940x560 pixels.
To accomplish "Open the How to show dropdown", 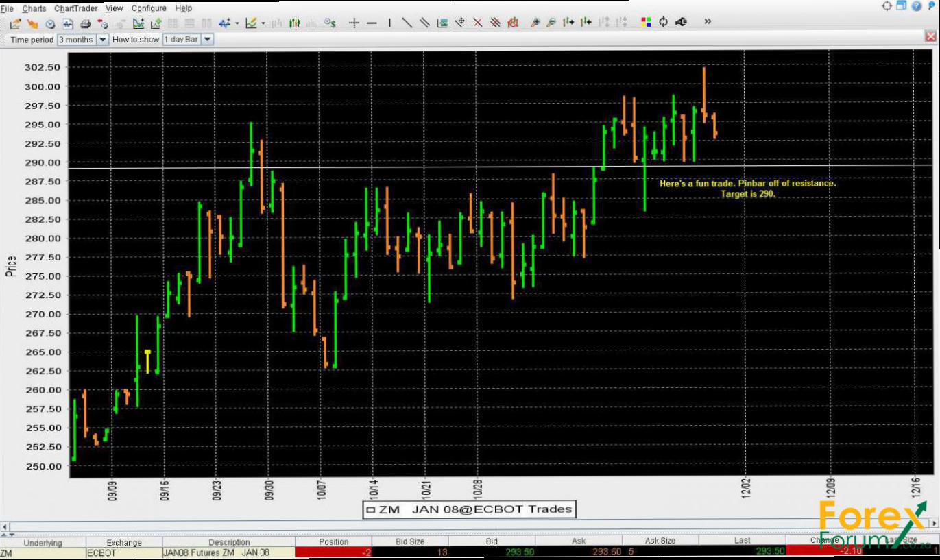I will pyautogui.click(x=207, y=40).
